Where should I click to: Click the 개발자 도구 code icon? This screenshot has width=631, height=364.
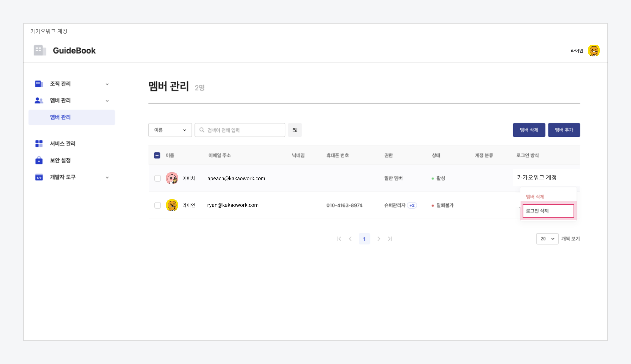39,177
